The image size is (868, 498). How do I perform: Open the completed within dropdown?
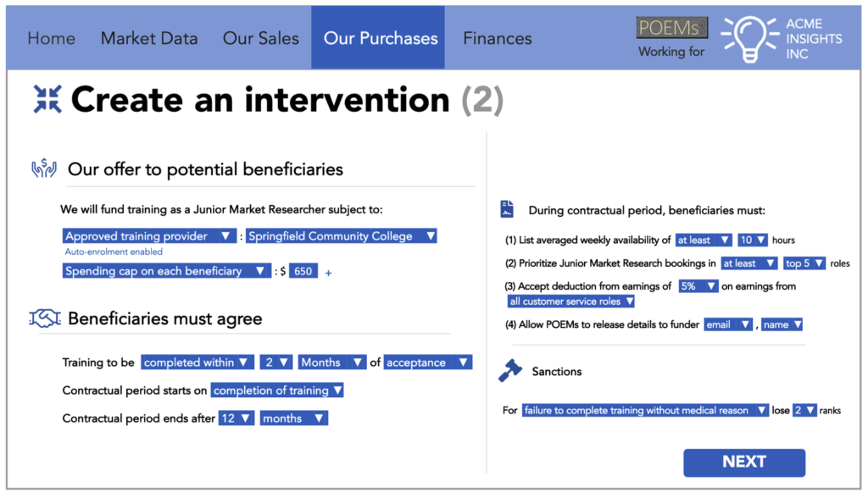coord(198,362)
